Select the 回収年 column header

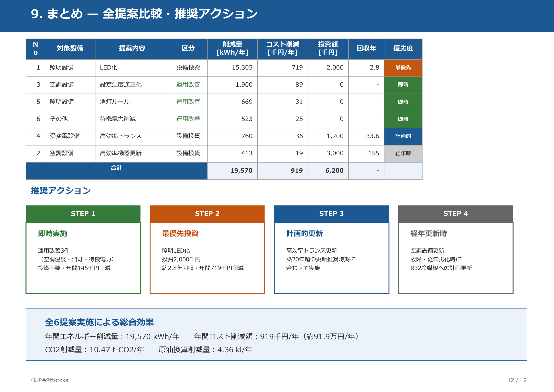(x=366, y=48)
